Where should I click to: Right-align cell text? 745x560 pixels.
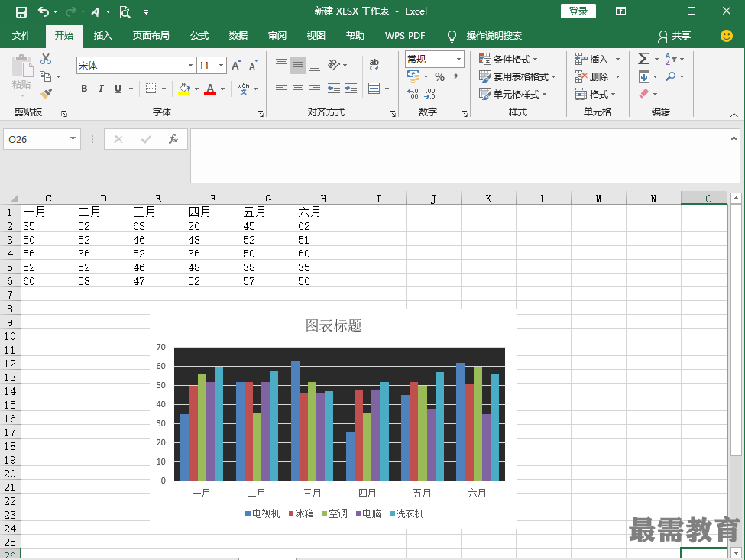(x=315, y=89)
